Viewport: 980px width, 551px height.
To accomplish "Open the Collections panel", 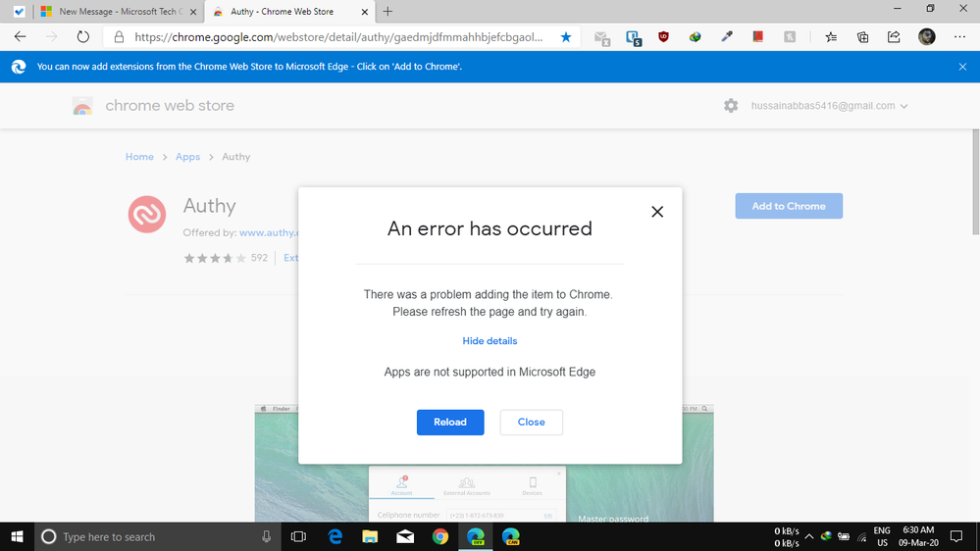I will [862, 37].
